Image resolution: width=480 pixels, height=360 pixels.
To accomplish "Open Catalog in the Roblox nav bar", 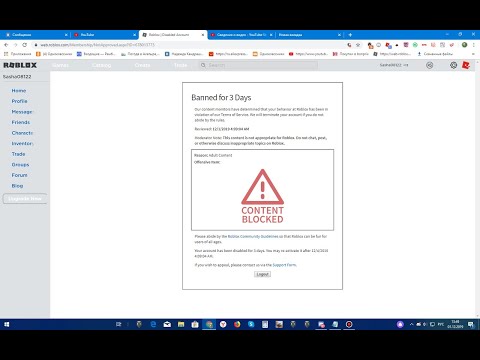I will [102, 65].
